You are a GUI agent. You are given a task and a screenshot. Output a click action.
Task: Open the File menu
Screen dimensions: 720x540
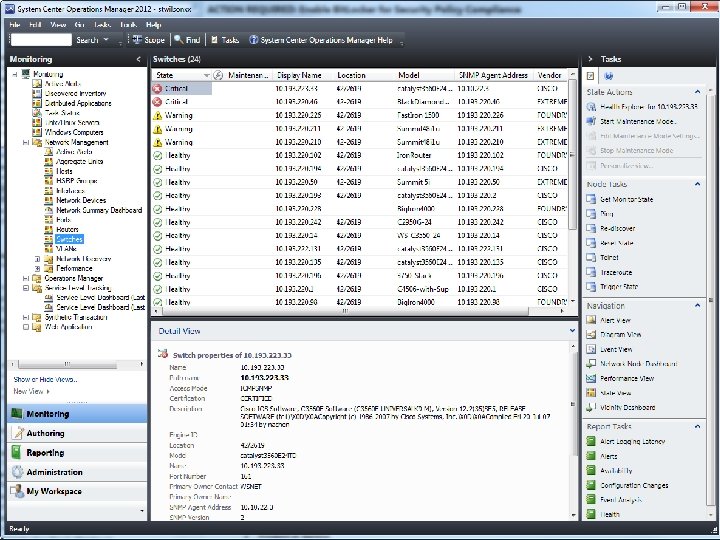15,25
